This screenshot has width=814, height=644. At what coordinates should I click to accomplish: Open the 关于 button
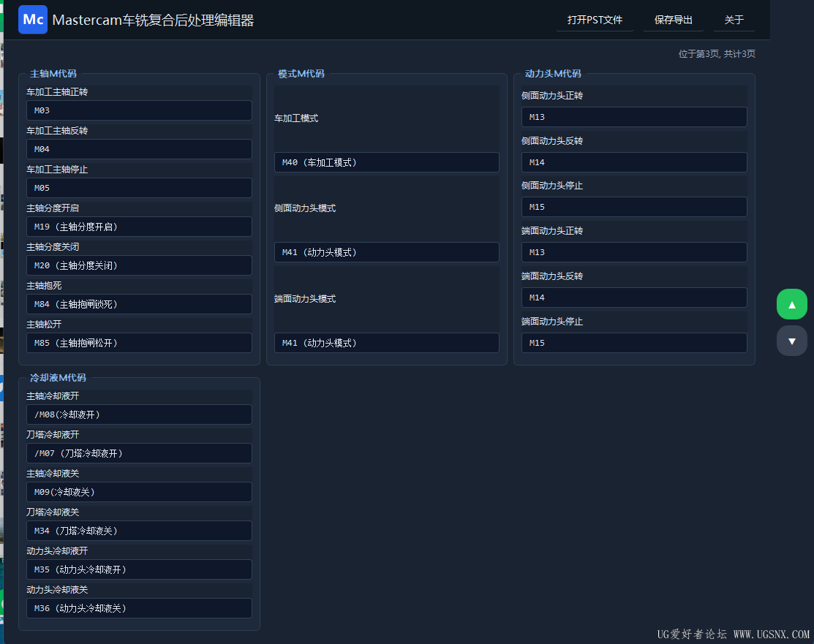(x=734, y=20)
